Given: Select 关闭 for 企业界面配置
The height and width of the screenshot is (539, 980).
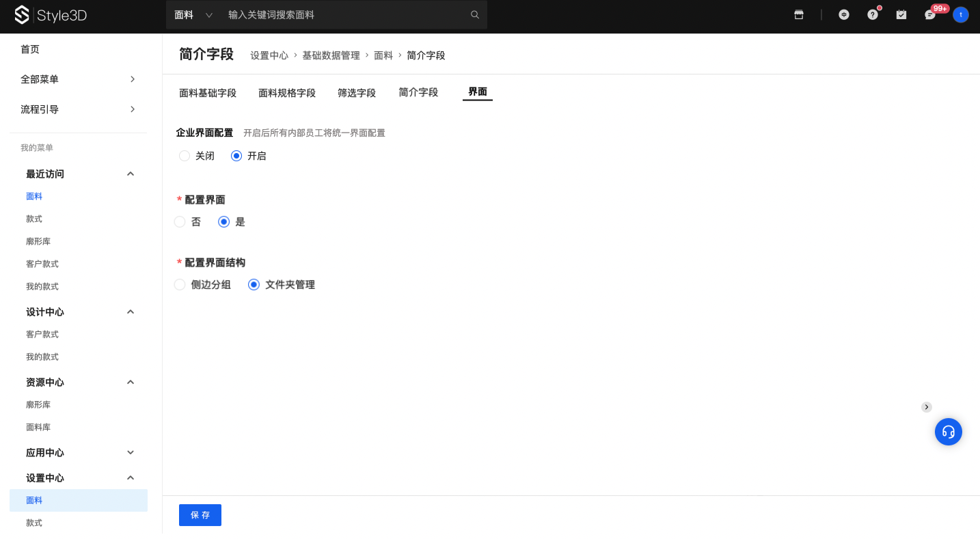Looking at the screenshot, I should click(x=185, y=156).
